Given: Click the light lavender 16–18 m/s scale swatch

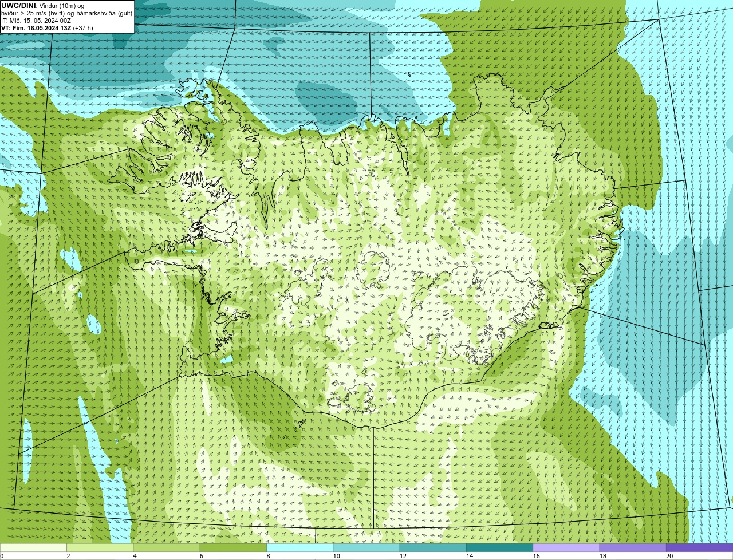Looking at the screenshot, I should pyautogui.click(x=566, y=548).
